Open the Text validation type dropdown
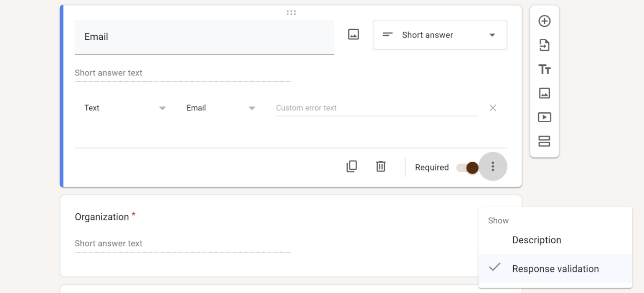 point(126,108)
